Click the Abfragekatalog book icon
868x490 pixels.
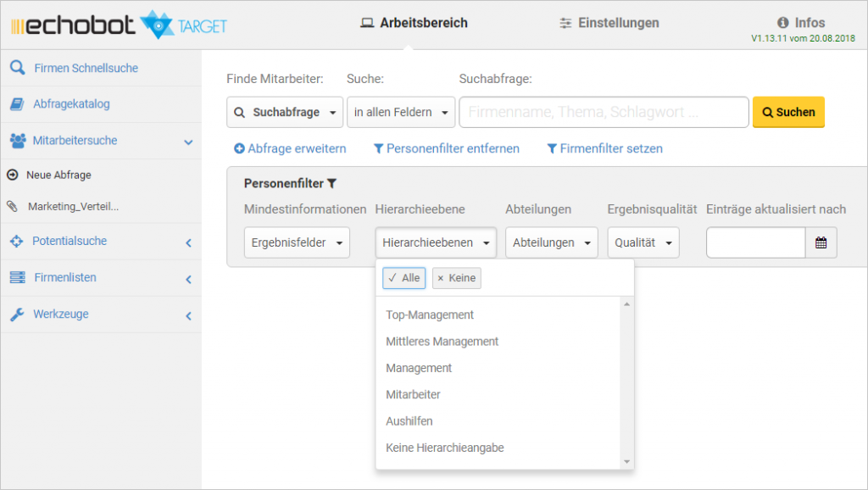pyautogui.click(x=17, y=104)
